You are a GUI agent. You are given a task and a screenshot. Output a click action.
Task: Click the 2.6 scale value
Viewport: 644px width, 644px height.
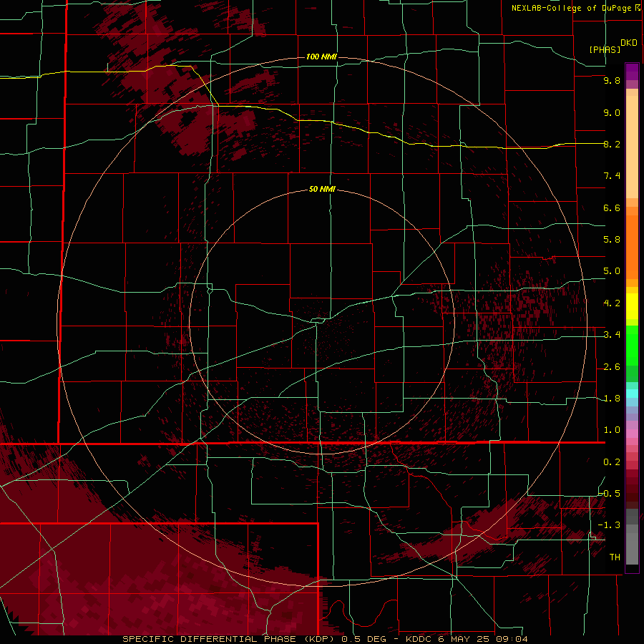(x=612, y=367)
